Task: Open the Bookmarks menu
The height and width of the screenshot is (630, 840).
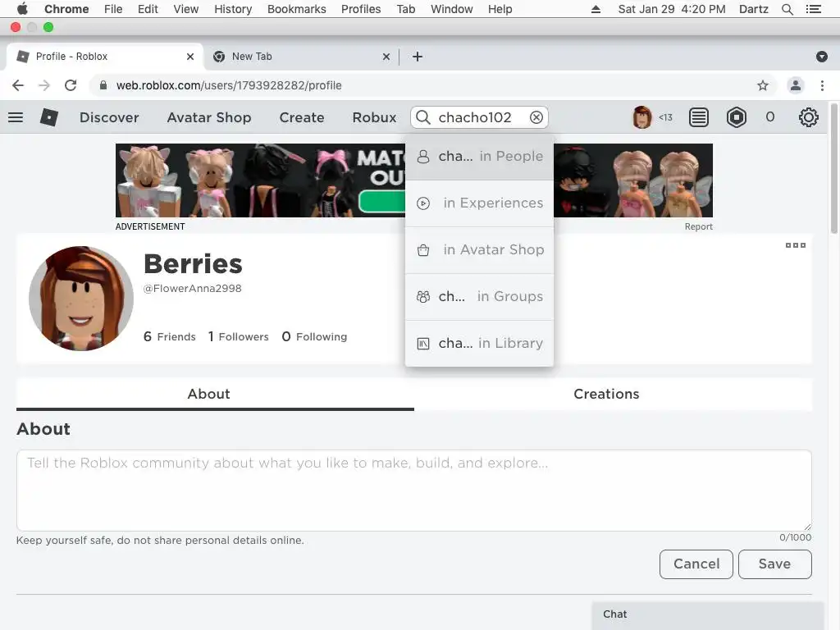Action: coord(296,9)
